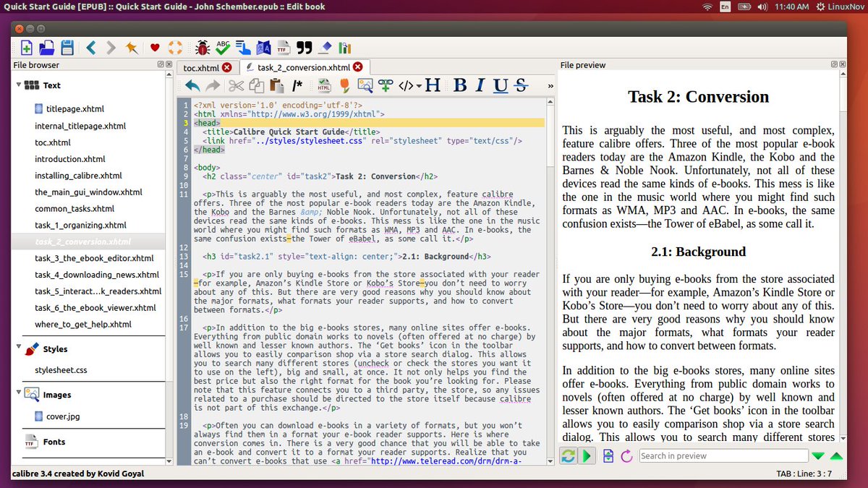
Task: Click the File browser vertical scrollbar
Action: click(x=169, y=267)
